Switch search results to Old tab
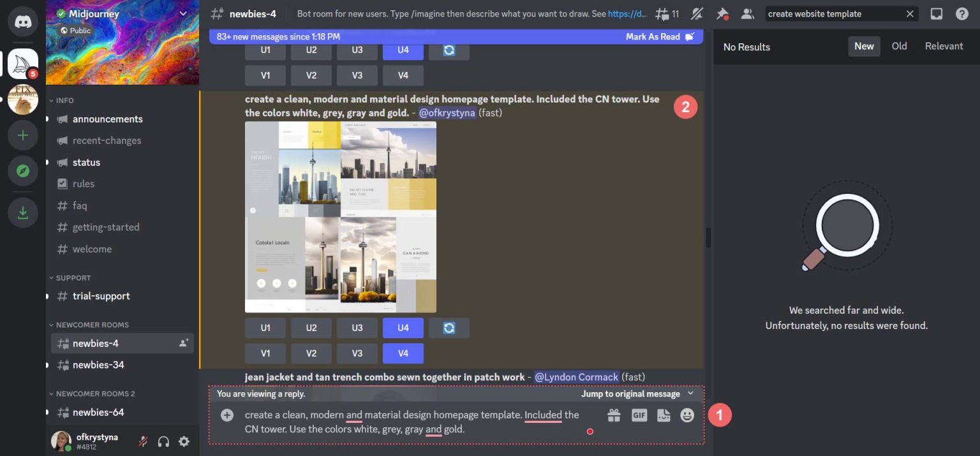This screenshot has width=980, height=456. [x=899, y=46]
